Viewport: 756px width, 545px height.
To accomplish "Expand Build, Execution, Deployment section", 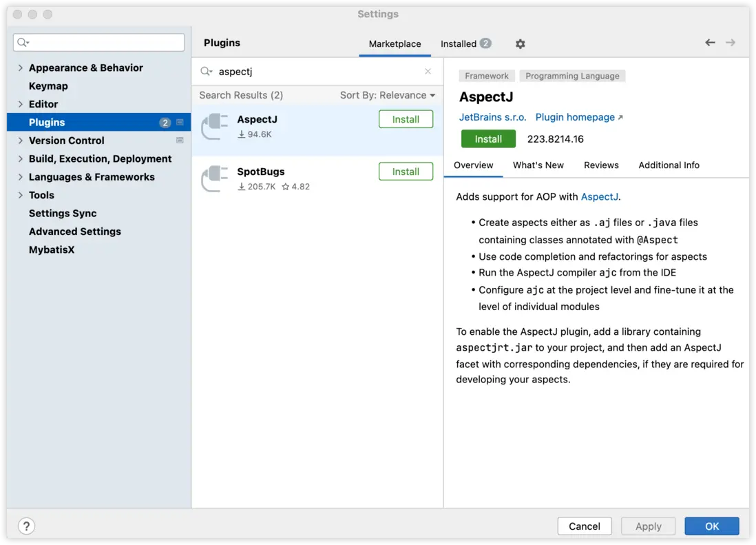I will (20, 158).
